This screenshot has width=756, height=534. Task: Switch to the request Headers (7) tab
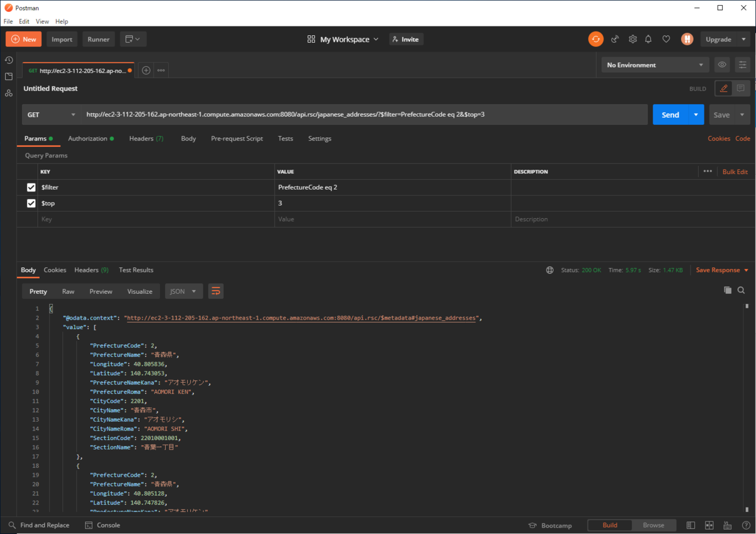(146, 139)
